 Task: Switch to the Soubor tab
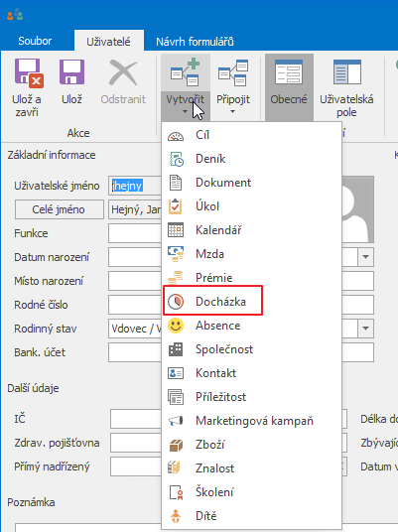pyautogui.click(x=35, y=41)
